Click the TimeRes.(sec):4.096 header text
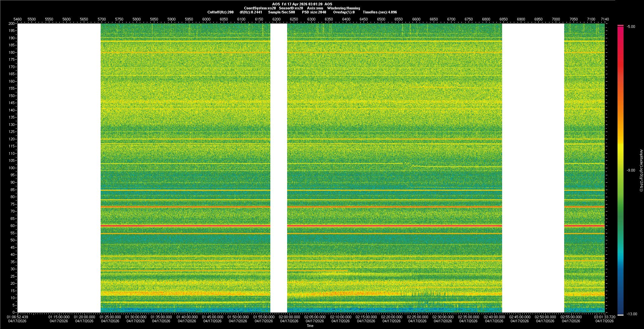 pos(380,12)
